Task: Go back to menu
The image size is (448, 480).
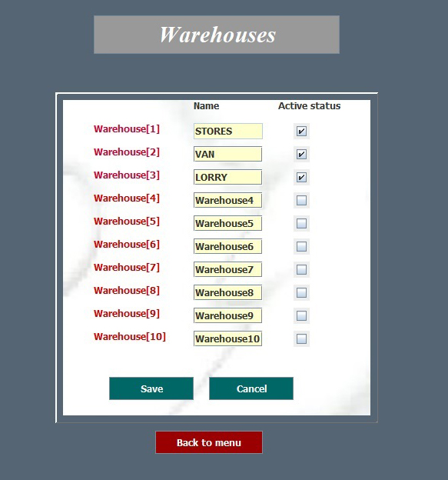Action: 209,442
